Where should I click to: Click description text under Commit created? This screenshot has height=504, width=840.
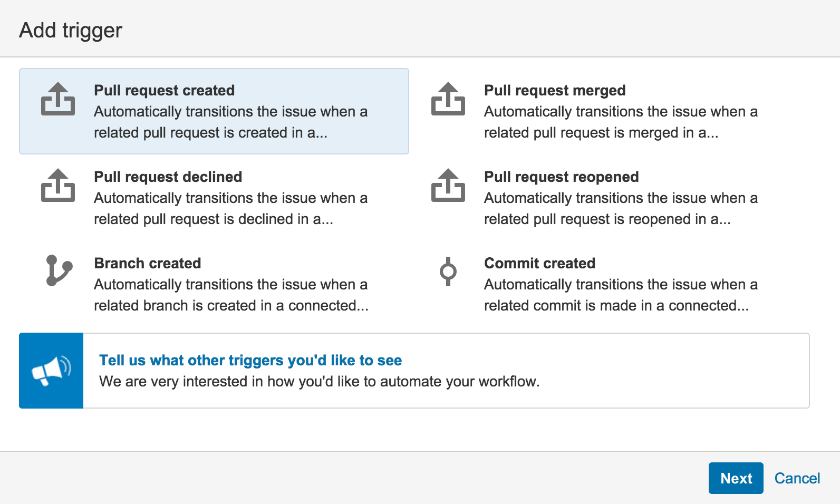[x=620, y=295]
